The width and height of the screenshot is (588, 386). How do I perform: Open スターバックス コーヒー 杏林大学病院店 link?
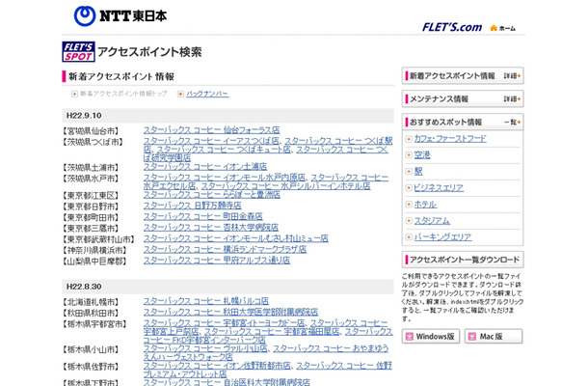(x=211, y=227)
